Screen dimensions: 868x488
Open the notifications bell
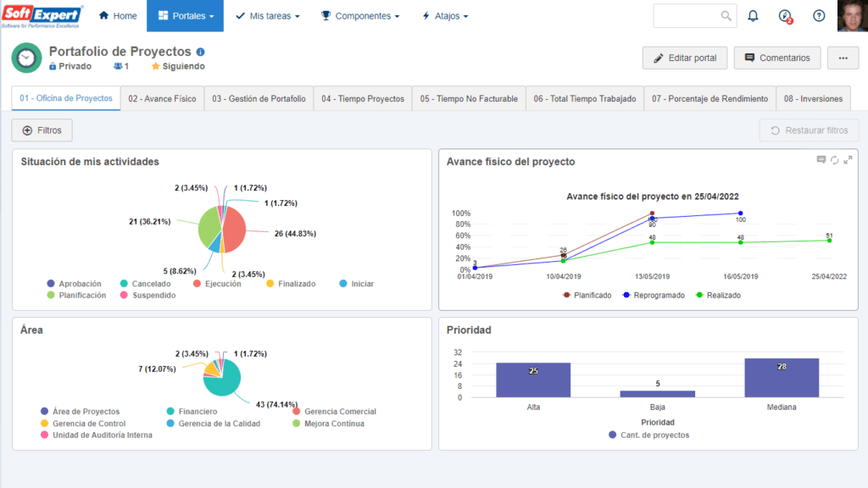pyautogui.click(x=753, y=16)
